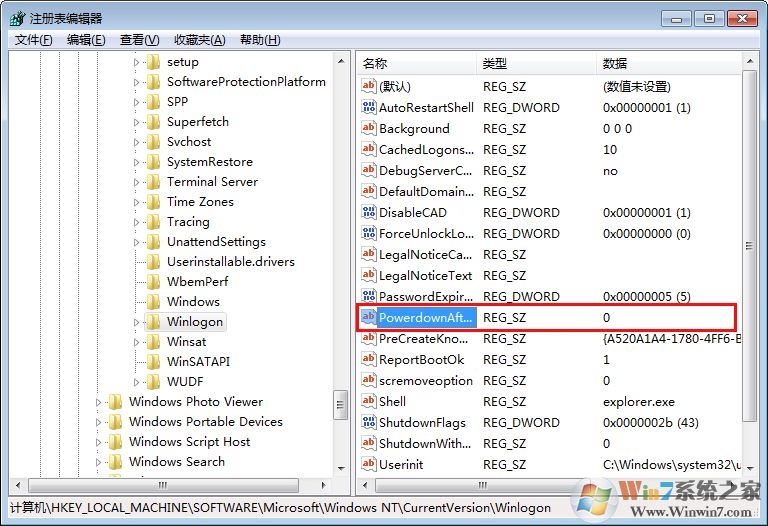768x526 pixels.
Task: Click the folder icon of WinSATAPI key
Action: click(153, 361)
